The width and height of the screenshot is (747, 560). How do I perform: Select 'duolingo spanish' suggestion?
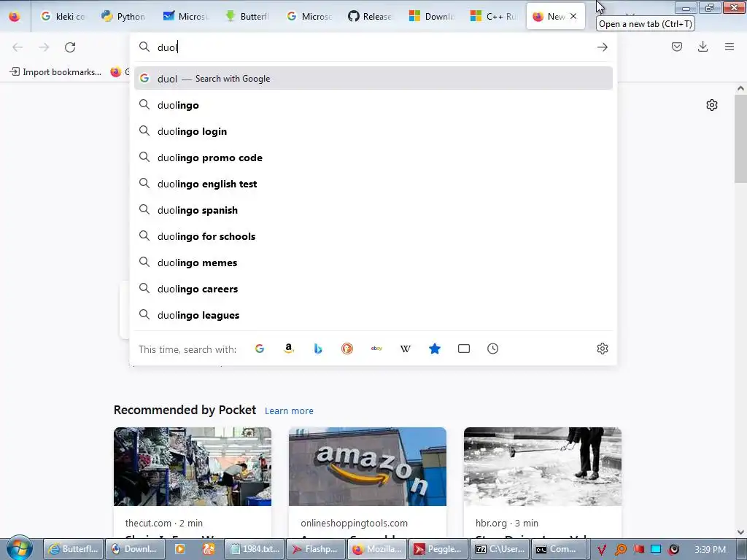(373, 210)
